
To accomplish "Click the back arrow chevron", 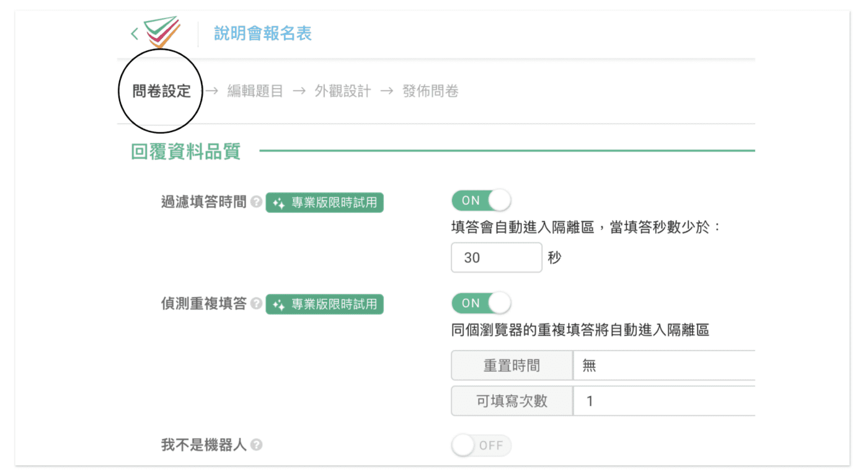I will tap(135, 34).
